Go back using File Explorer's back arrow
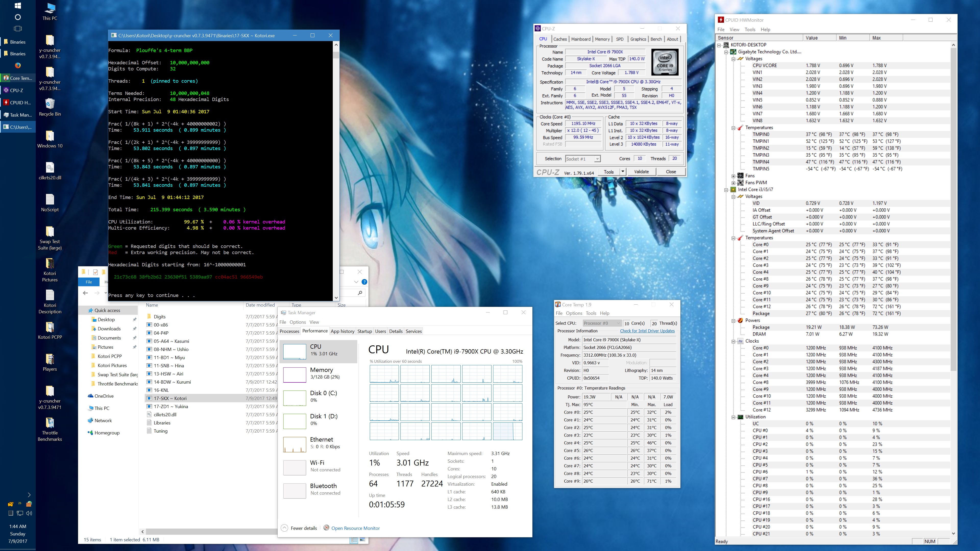Viewport: 980px width, 551px height. [x=85, y=293]
